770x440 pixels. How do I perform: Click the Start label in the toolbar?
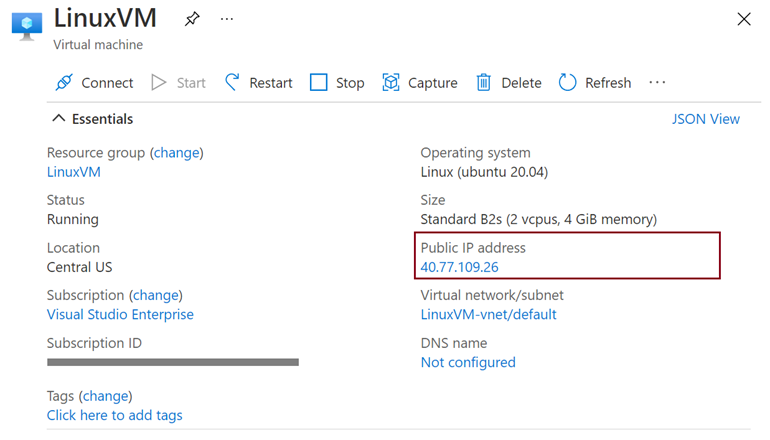[x=191, y=83]
